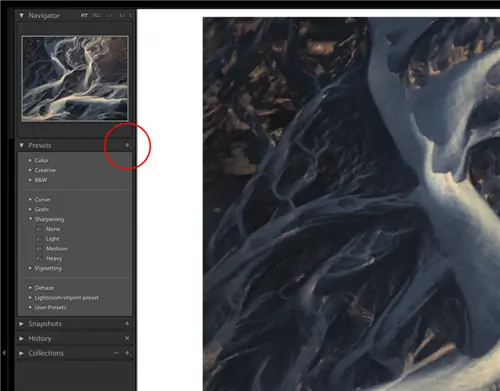Expand the User Presets folder
The image size is (500, 391).
(30, 307)
